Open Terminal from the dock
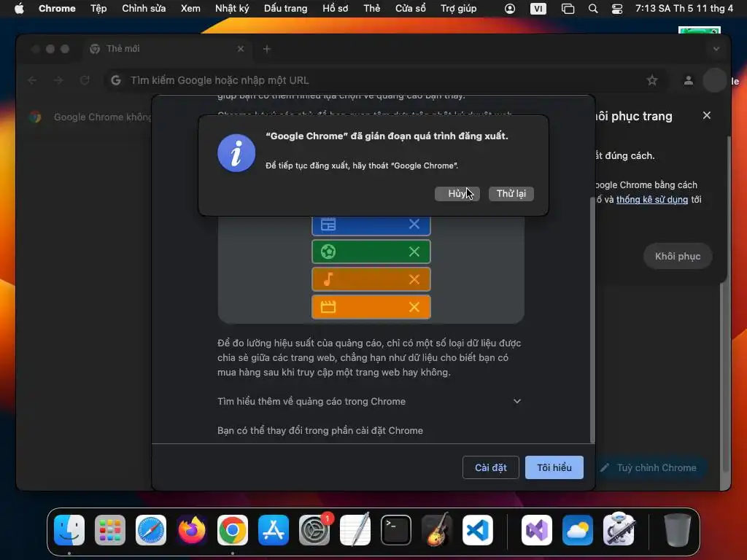 click(396, 530)
